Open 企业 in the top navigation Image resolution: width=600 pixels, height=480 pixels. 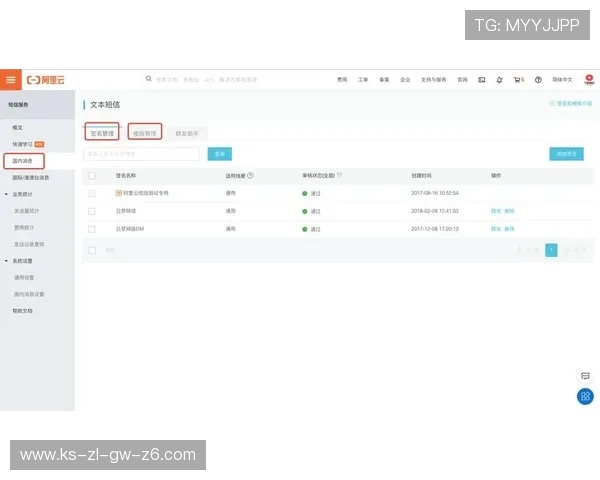point(405,80)
